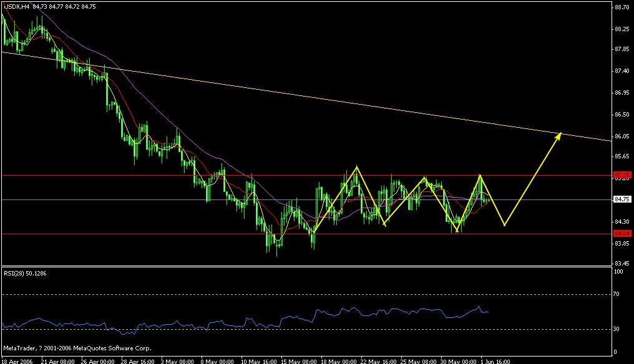Viewport: 634px width, 364px height.
Task: Click the 28 Apr 16:00 time label
Action: (x=137, y=361)
